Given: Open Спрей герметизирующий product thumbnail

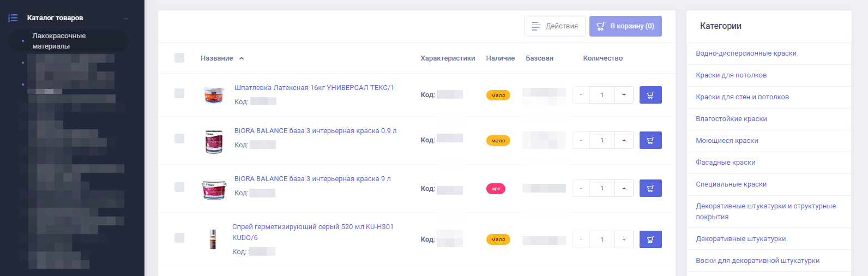Looking at the screenshot, I should 213,239.
